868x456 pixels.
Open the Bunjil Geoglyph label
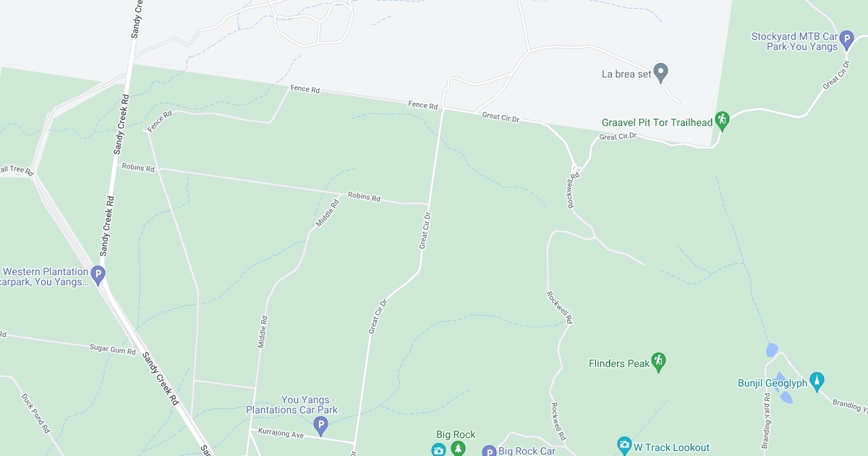[x=773, y=383]
